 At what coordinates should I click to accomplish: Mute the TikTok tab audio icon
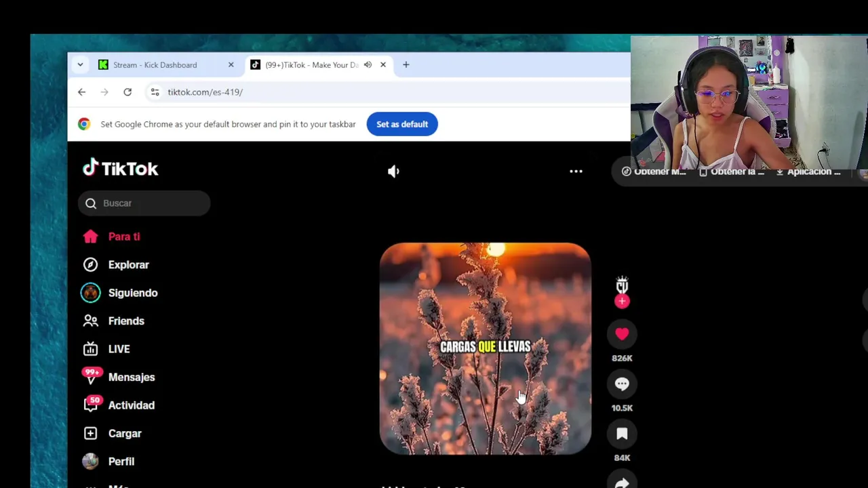pyautogui.click(x=368, y=65)
